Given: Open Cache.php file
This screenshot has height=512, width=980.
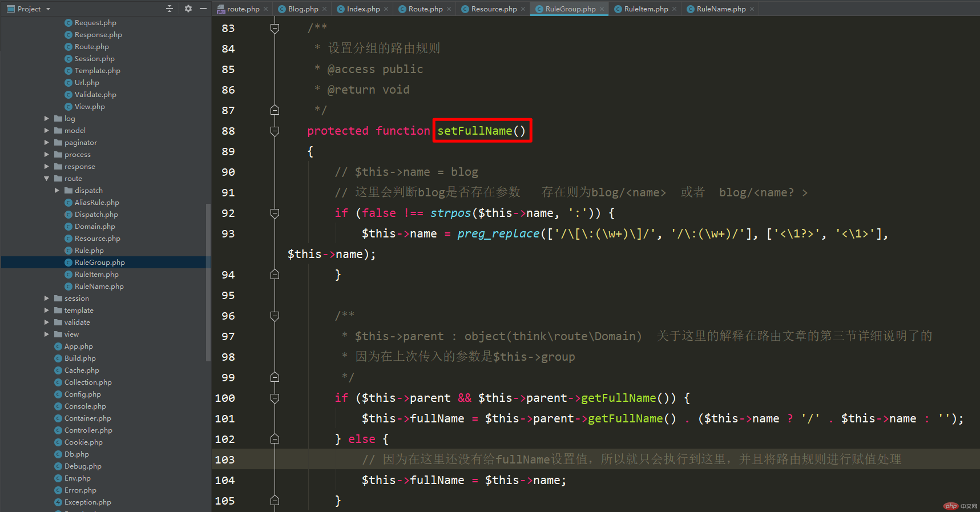Looking at the screenshot, I should coord(82,370).
